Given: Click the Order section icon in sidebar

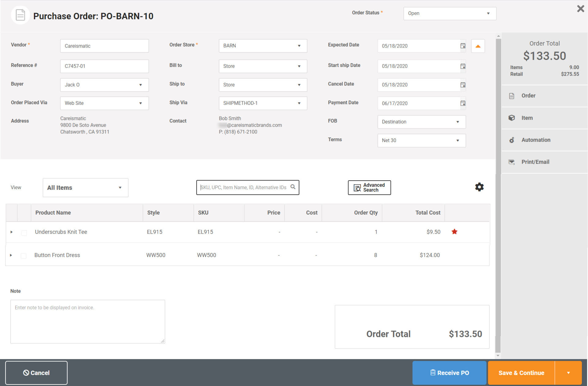Looking at the screenshot, I should 511,96.
